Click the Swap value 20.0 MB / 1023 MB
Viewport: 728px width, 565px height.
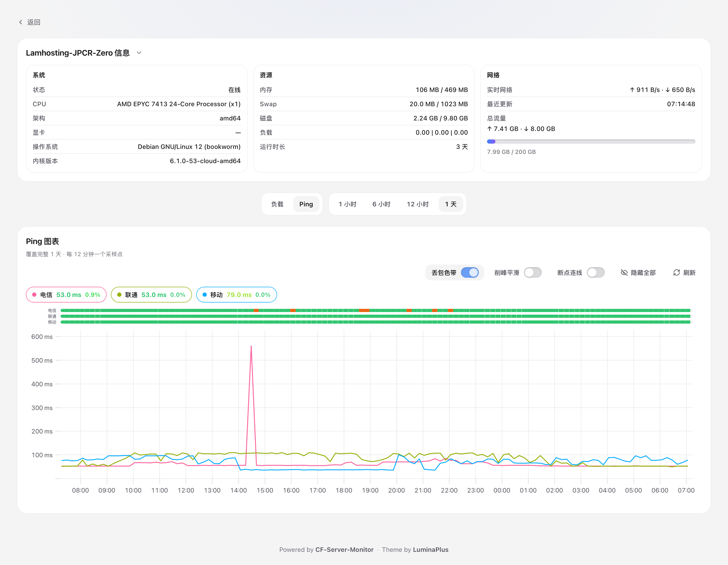(x=439, y=104)
